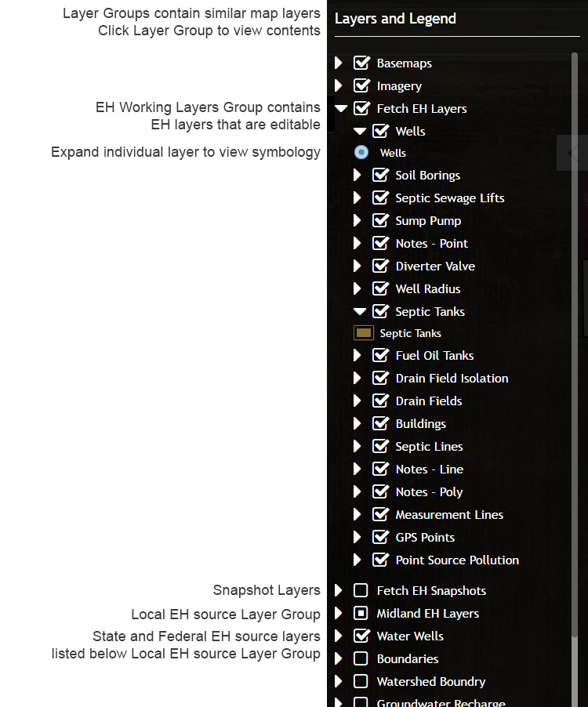Enable the Fetch EH Snapshots checkbox
Viewport: 588px width, 707px height.
pos(361,591)
